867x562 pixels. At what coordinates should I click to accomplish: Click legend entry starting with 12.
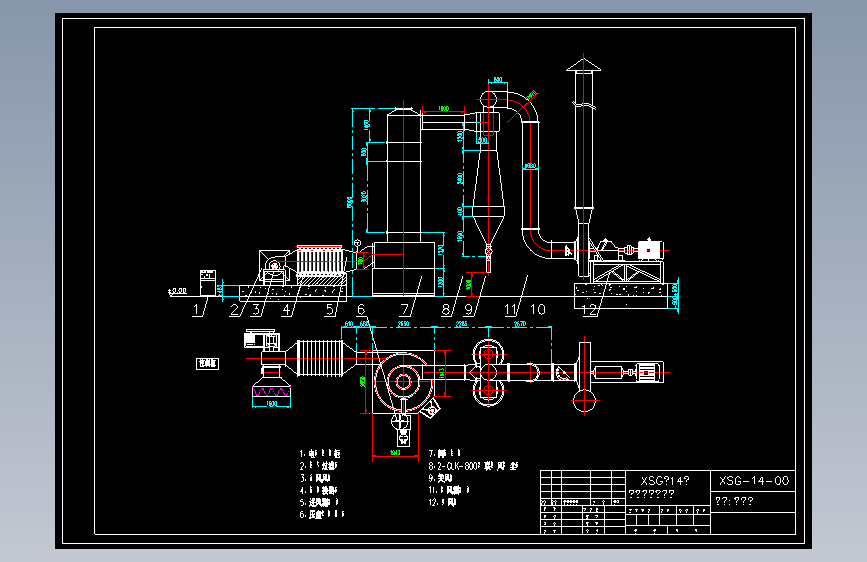click(x=442, y=502)
